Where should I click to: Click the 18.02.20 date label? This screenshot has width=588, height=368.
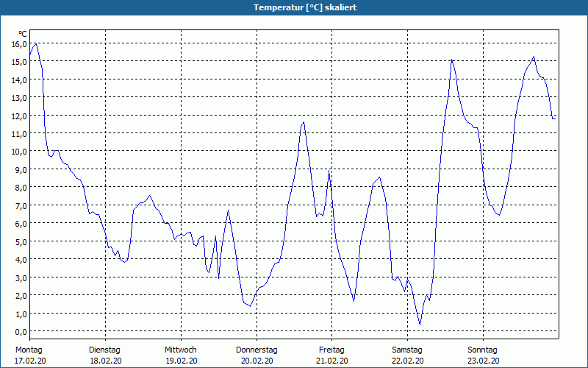[106, 361]
